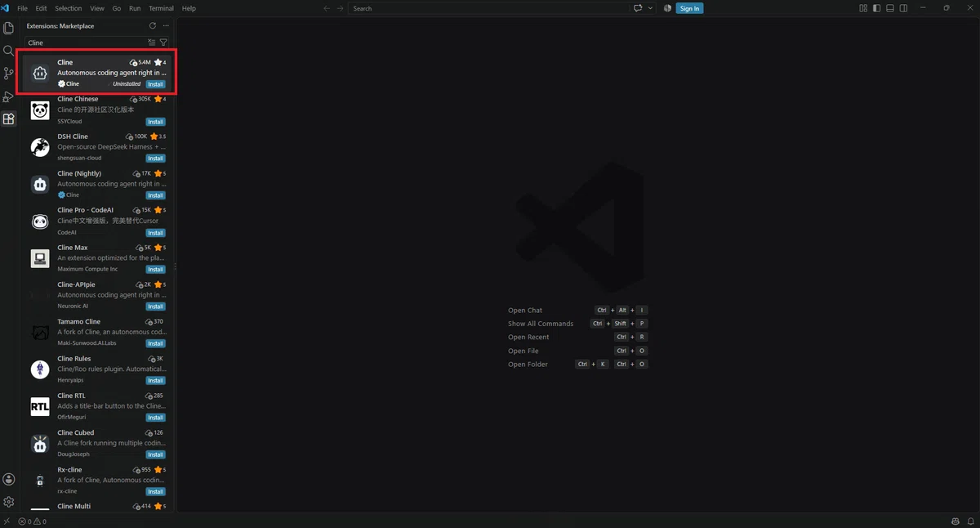Toggle the secondary side bar visibility

click(x=903, y=8)
